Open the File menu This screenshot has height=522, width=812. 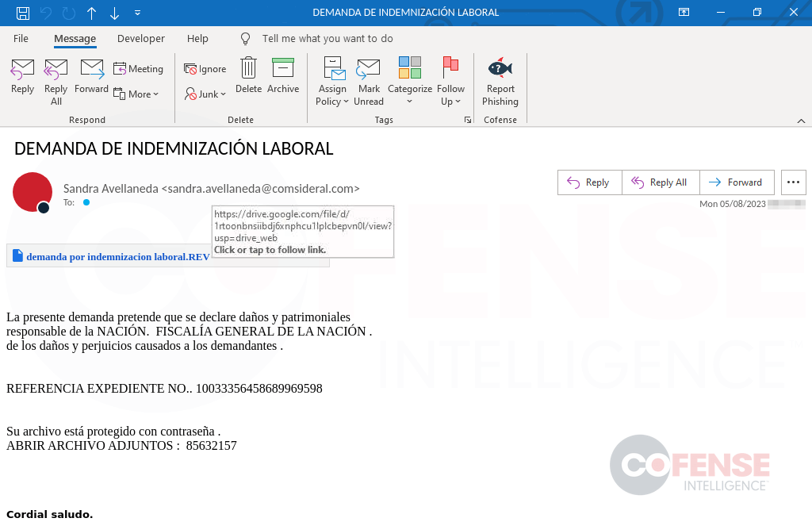[21, 38]
